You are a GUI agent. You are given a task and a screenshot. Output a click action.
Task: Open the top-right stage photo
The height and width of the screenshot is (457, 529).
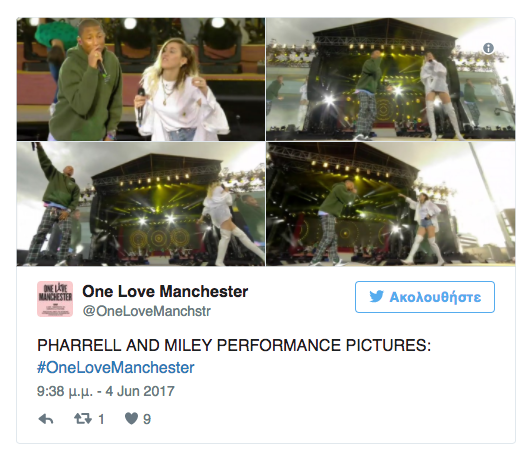point(391,79)
